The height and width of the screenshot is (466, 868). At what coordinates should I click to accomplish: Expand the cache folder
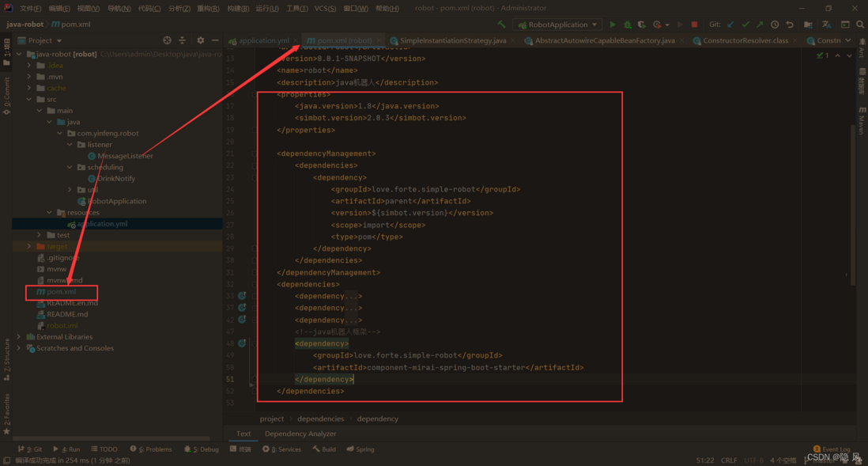[29, 88]
